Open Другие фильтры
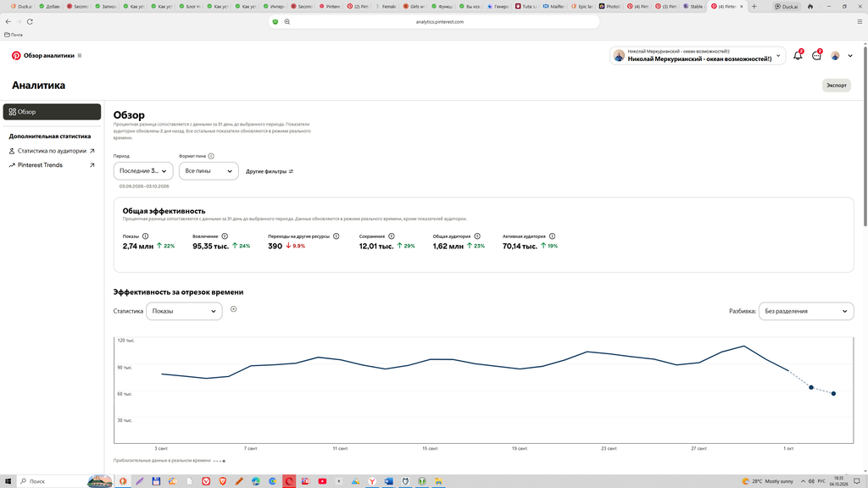The height and width of the screenshot is (488, 868). click(270, 171)
